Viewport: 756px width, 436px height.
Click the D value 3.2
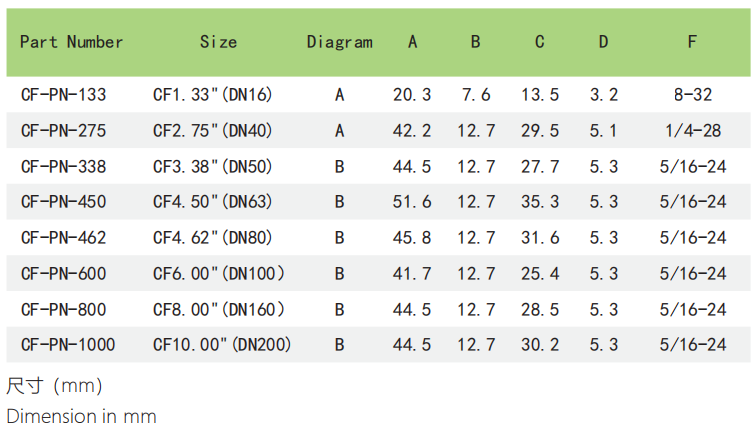click(604, 95)
